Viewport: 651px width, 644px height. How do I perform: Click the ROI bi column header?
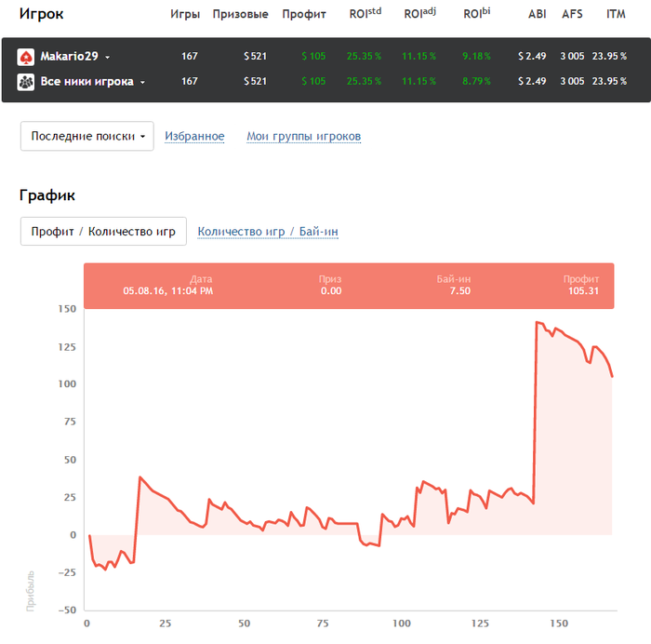point(476,14)
